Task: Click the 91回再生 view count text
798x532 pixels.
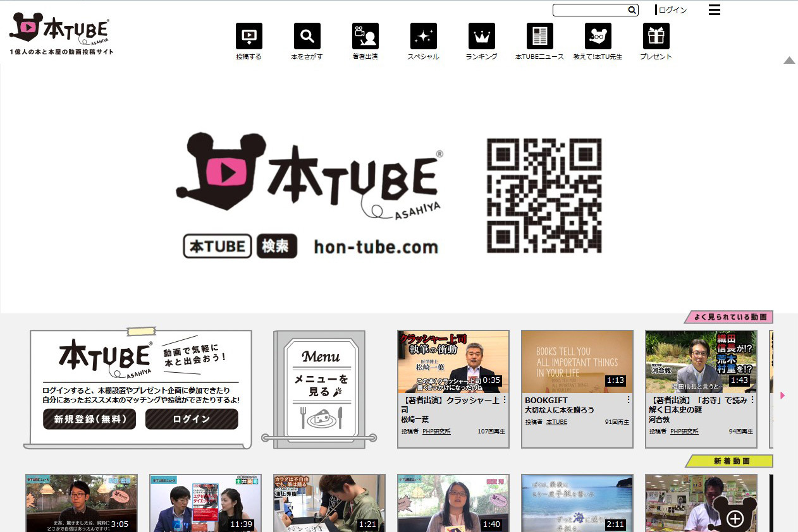Action: pos(617,421)
